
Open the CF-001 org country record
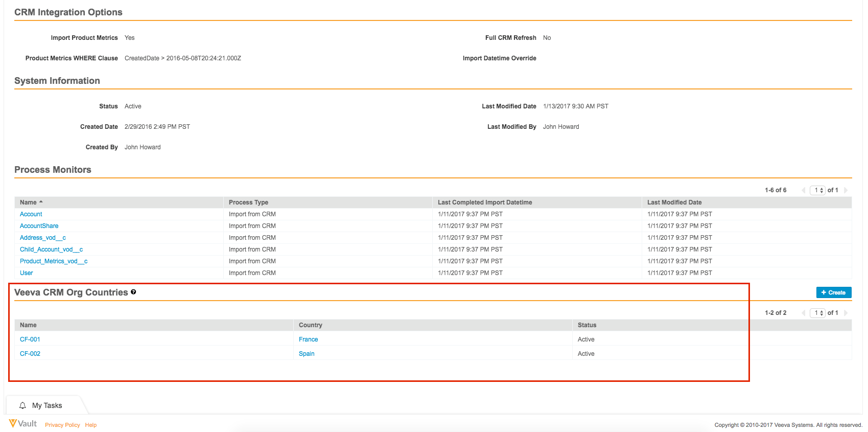click(30, 339)
